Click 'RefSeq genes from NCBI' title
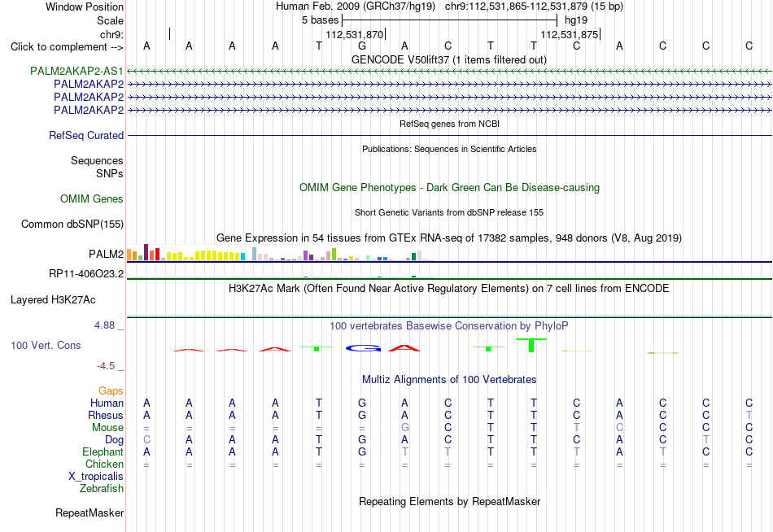 [449, 124]
